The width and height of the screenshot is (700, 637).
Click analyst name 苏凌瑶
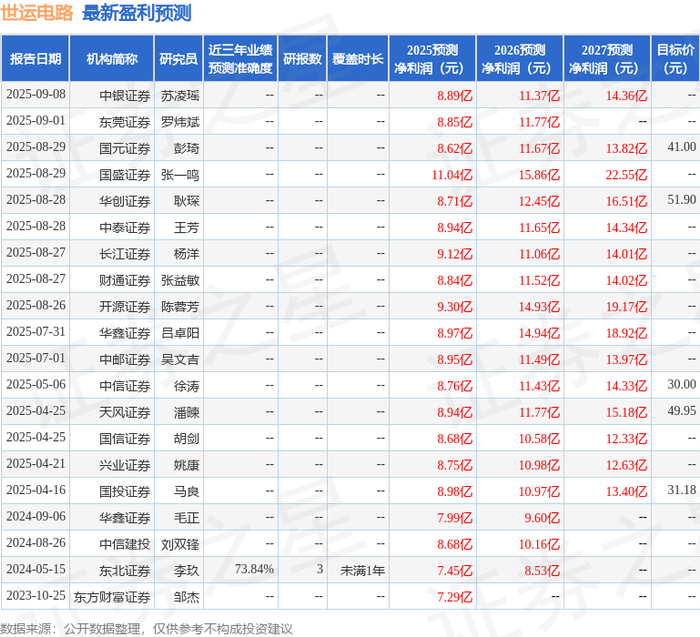click(180, 96)
